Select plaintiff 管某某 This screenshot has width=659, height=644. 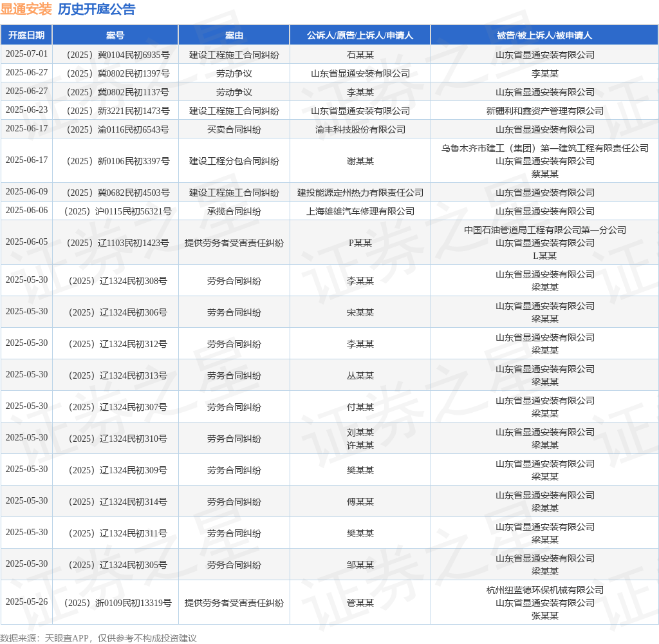(x=360, y=603)
